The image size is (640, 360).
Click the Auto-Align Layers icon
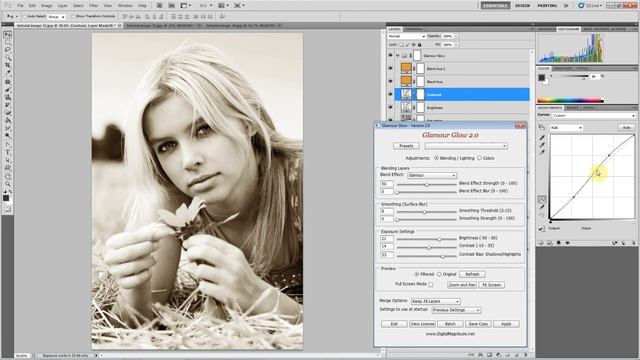(x=223, y=16)
